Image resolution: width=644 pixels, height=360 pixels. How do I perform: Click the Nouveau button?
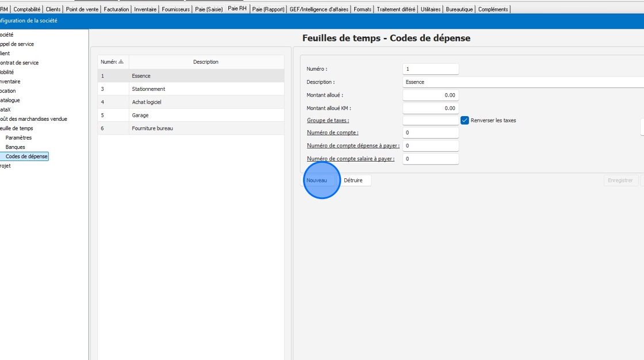point(317,181)
